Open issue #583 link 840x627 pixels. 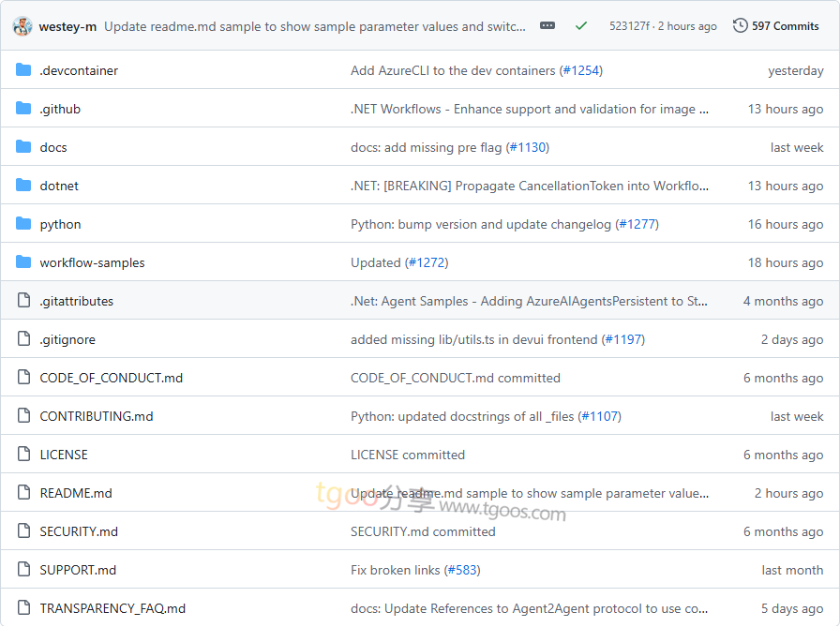pos(462,570)
